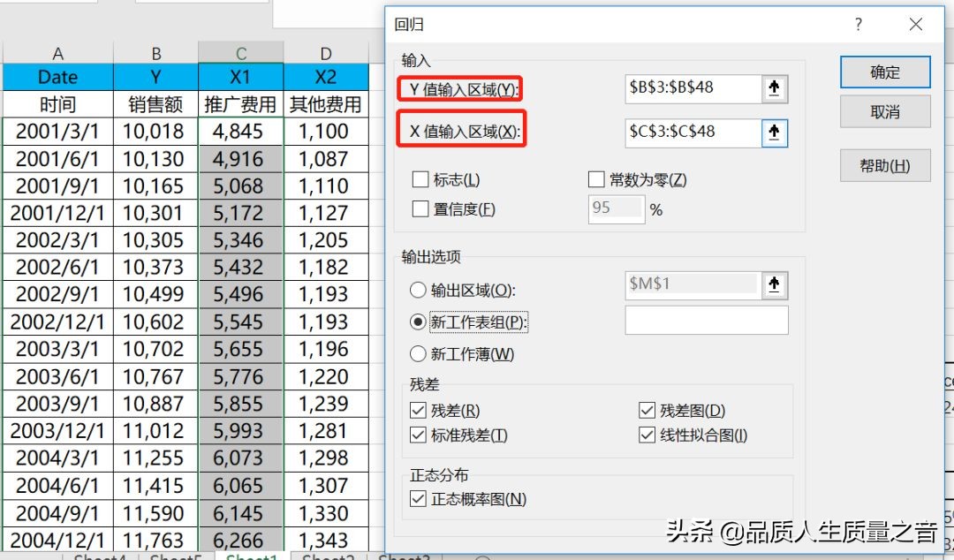
Task: Enable the 标志(L) labels checkbox
Action: pyautogui.click(x=420, y=180)
